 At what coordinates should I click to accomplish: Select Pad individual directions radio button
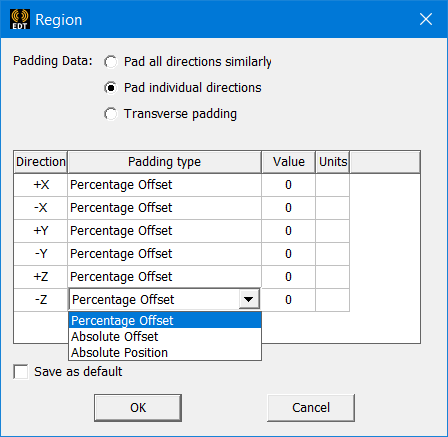110,88
